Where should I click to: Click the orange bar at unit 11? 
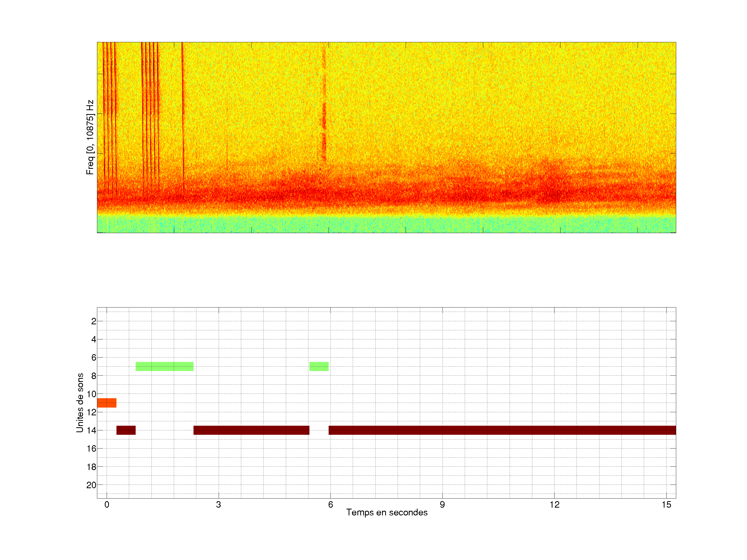(107, 403)
